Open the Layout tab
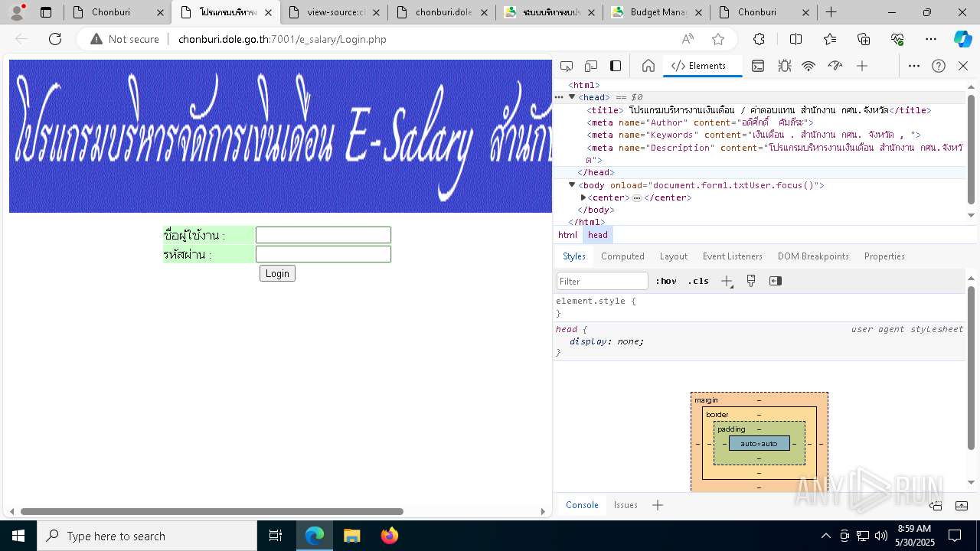Image resolution: width=980 pixels, height=551 pixels. click(674, 256)
